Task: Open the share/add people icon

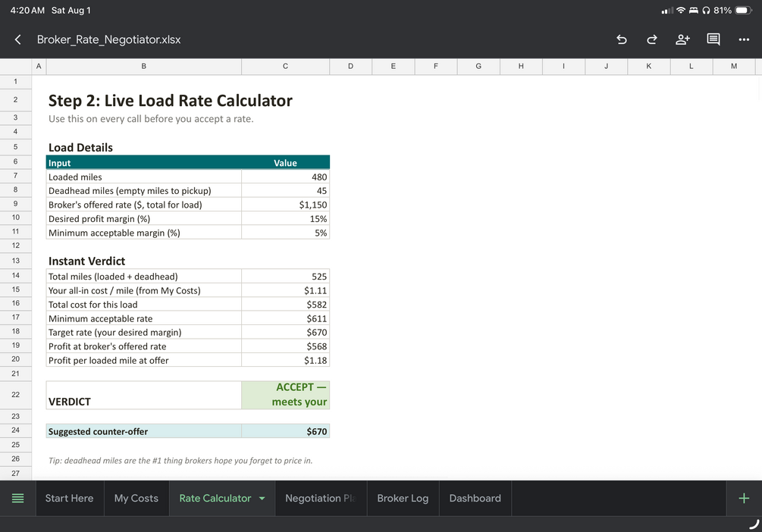Action: pos(682,40)
